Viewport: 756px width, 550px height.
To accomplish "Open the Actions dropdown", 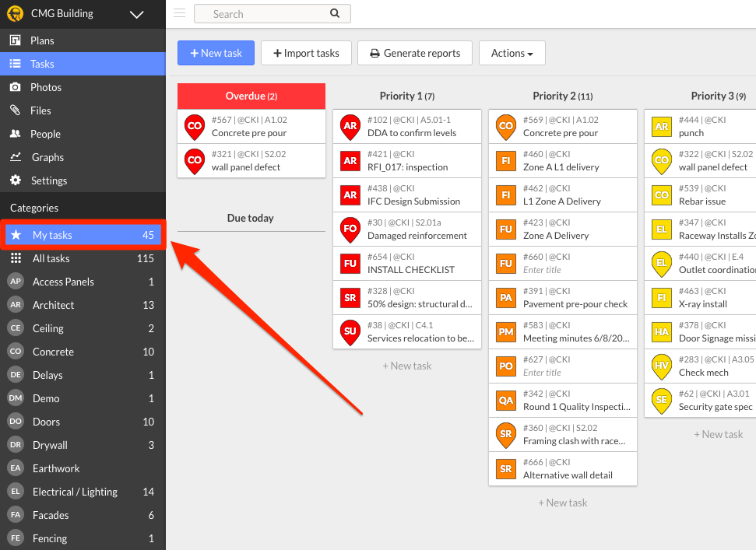I will tap(512, 53).
